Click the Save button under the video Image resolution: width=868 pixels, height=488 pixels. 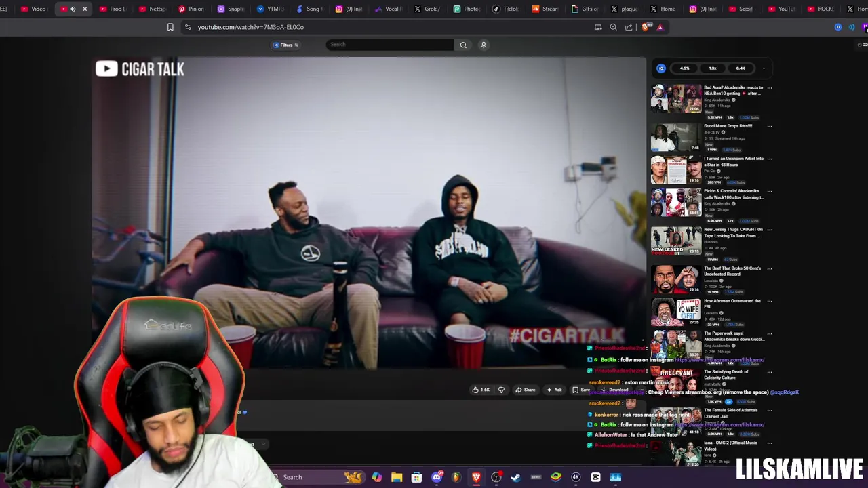click(x=581, y=390)
